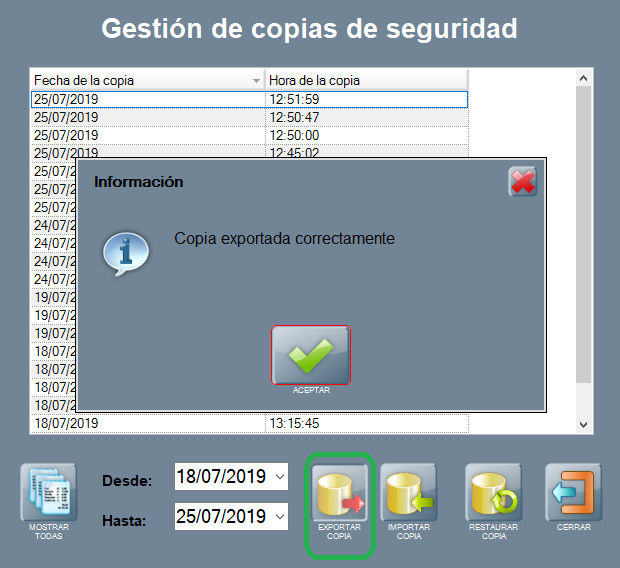The width and height of the screenshot is (620, 568).
Task: Click the Hasta date input field
Action: tap(220, 517)
